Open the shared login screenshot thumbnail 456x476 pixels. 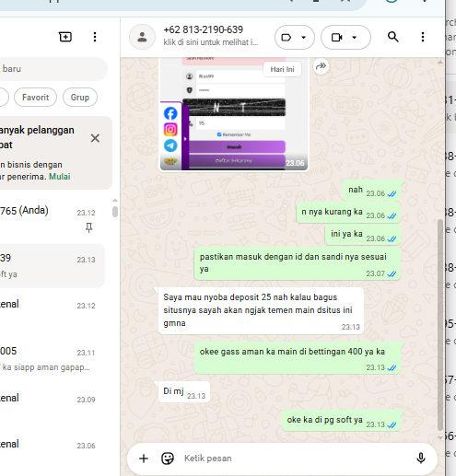[x=234, y=113]
